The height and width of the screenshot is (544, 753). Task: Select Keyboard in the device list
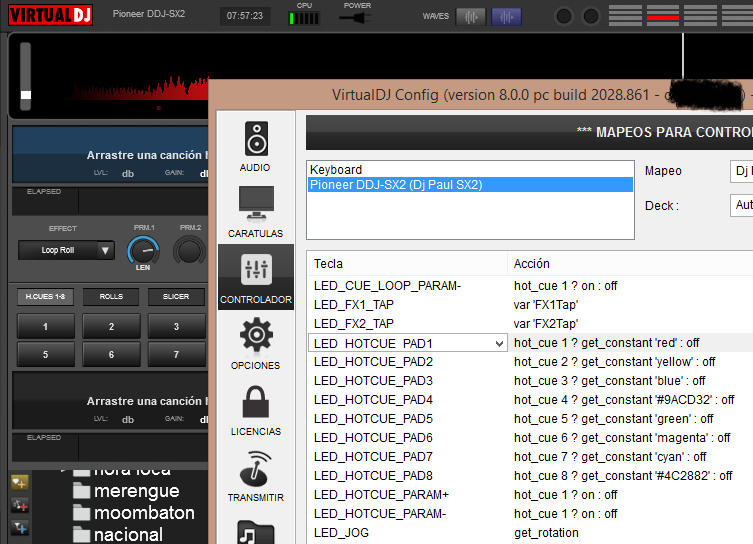[335, 170]
